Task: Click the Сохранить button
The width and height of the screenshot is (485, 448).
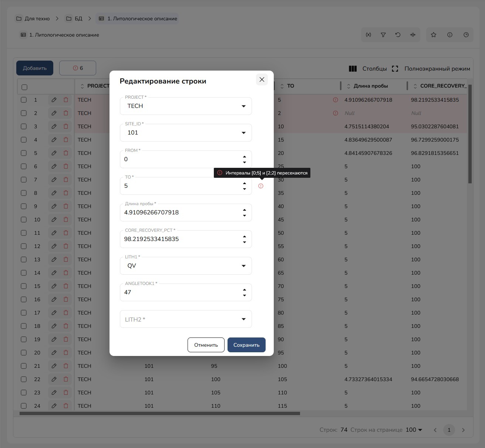Action: point(246,345)
